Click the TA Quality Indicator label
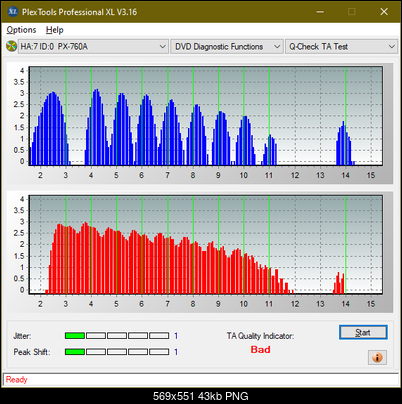The width and height of the screenshot is (402, 404). click(x=260, y=336)
